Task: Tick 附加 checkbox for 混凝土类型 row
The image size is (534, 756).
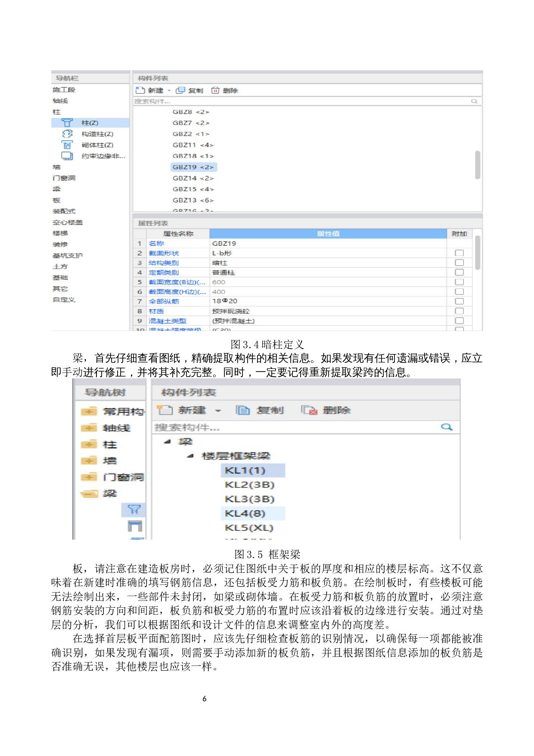Action: pyautogui.click(x=459, y=321)
